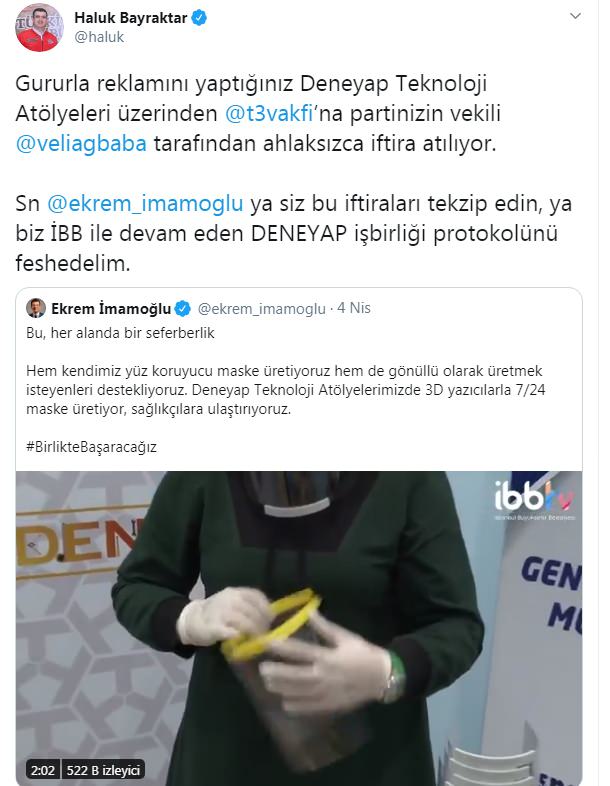Open the @ekrem_imamoglu handle in the quoted tweet
The height and width of the screenshot is (786, 610).
tap(262, 309)
